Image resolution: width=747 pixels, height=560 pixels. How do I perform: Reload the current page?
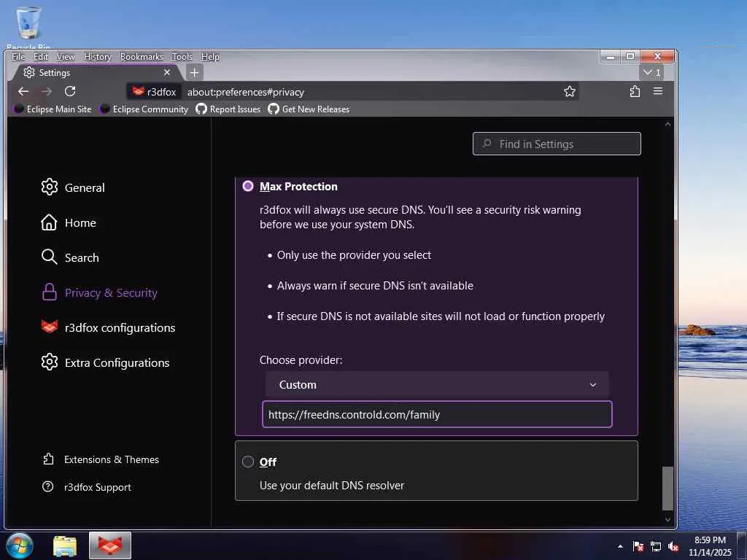(70, 91)
